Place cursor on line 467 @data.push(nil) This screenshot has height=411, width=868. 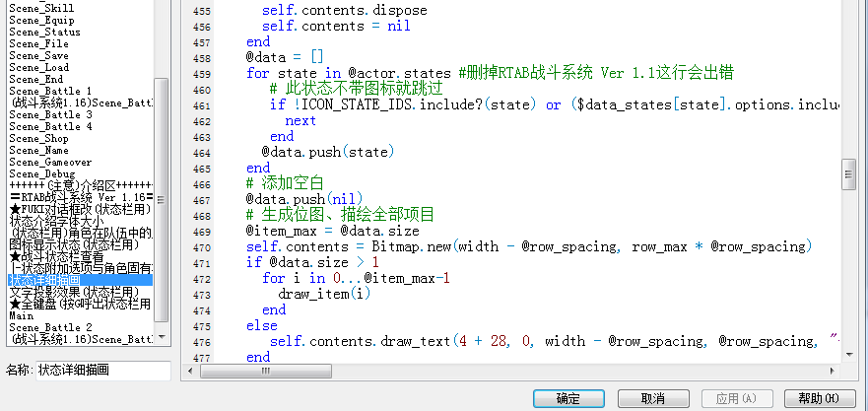(304, 199)
